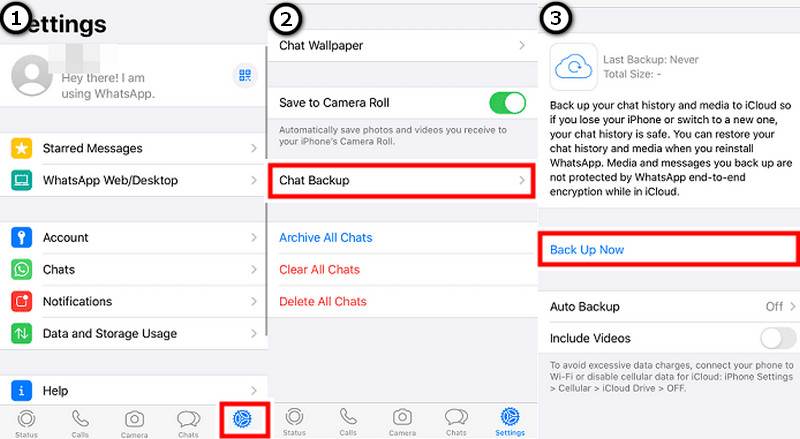Open the Chats settings row

coord(134,270)
